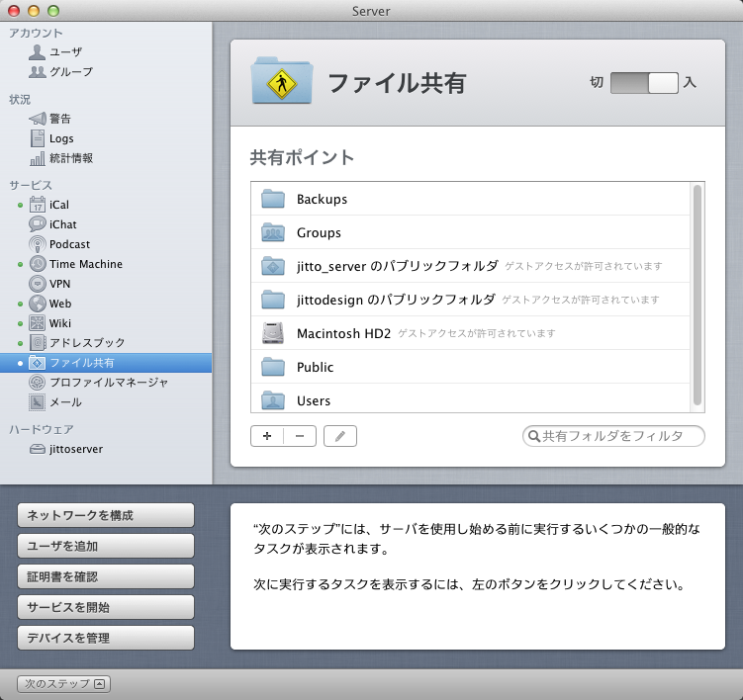The height and width of the screenshot is (700, 743).
Task: Select the 'Macintosh HD2' row label
Action: (343, 333)
